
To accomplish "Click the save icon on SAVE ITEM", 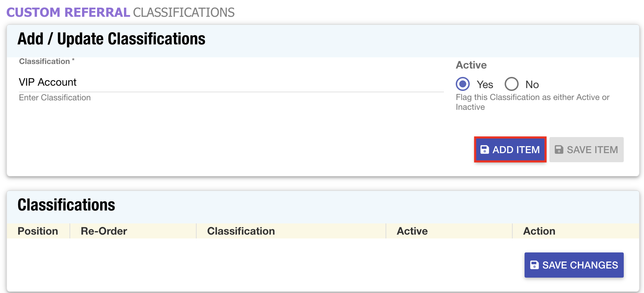I will tap(559, 150).
